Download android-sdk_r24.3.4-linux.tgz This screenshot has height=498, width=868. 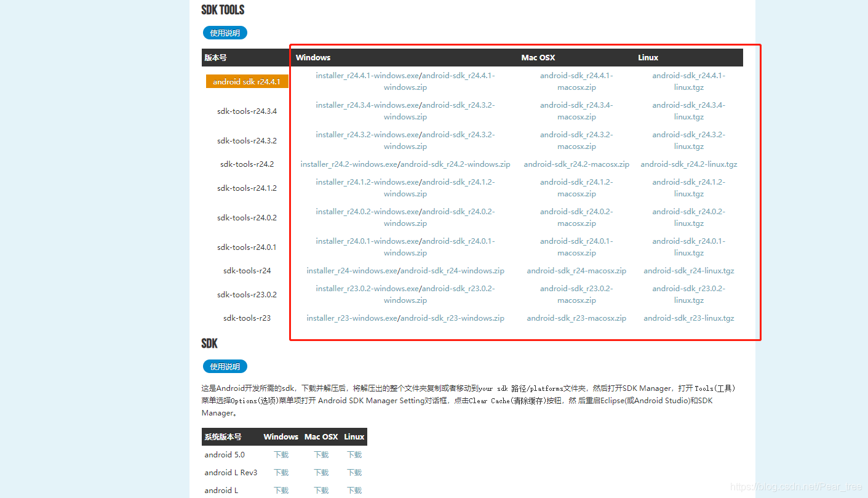tap(689, 111)
